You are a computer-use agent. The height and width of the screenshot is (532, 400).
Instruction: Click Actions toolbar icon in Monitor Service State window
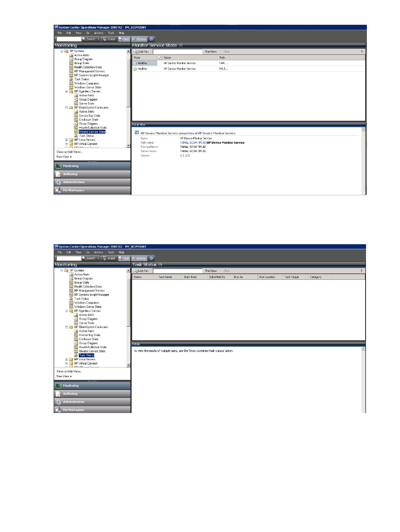click(x=139, y=39)
